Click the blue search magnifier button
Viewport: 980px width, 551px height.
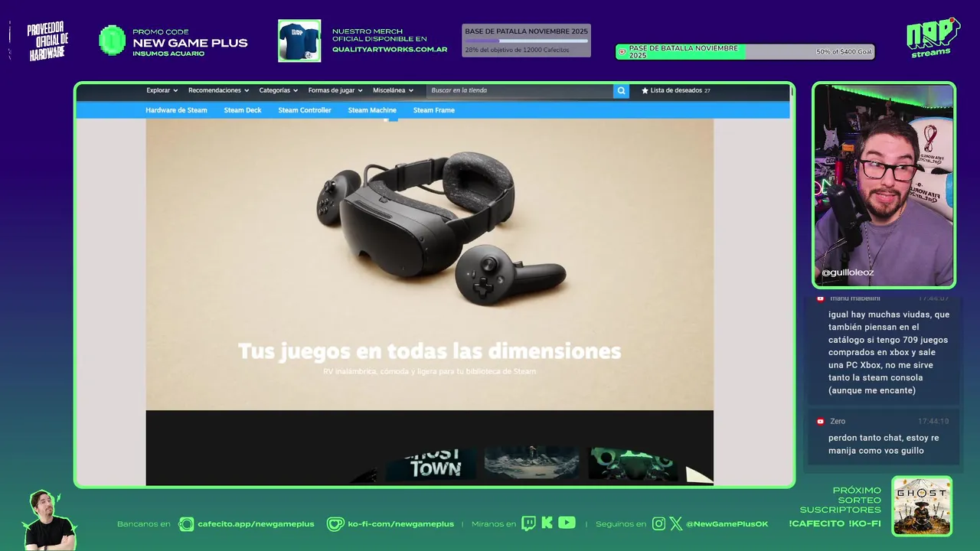621,90
